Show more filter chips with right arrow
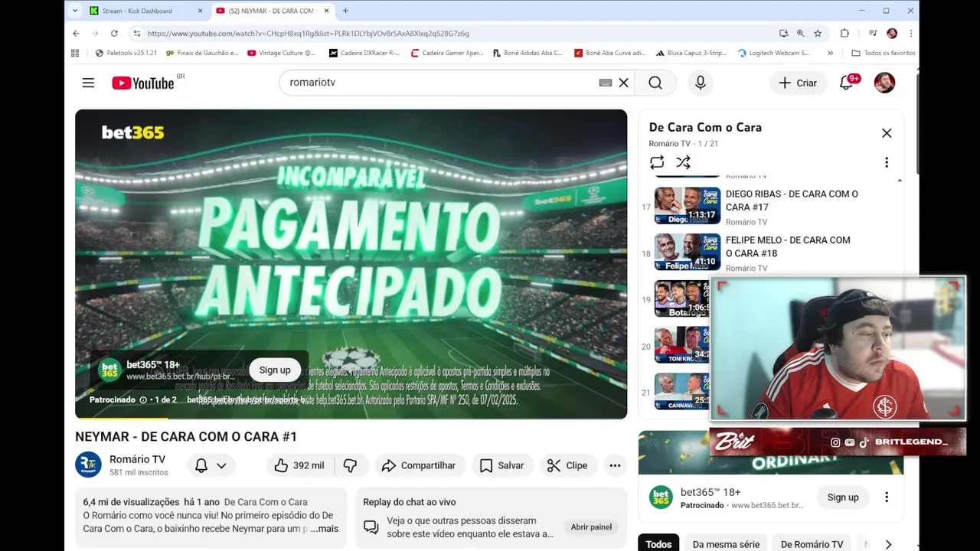 pyautogui.click(x=888, y=544)
